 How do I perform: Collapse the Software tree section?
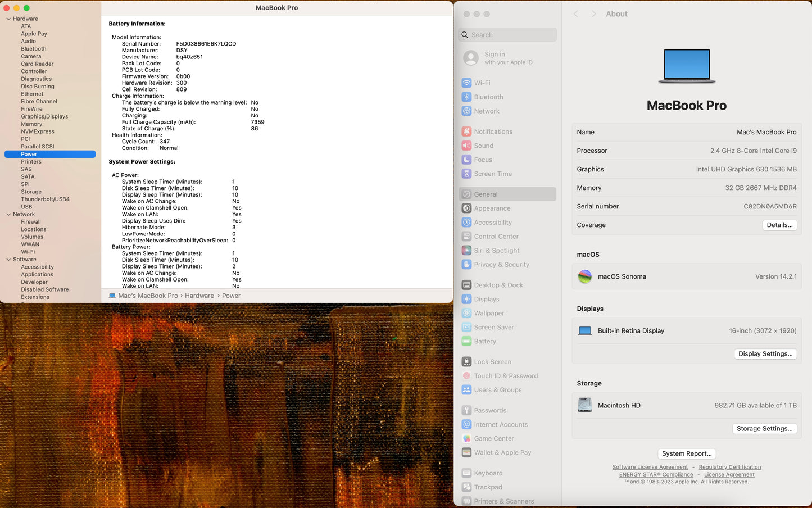coord(8,260)
